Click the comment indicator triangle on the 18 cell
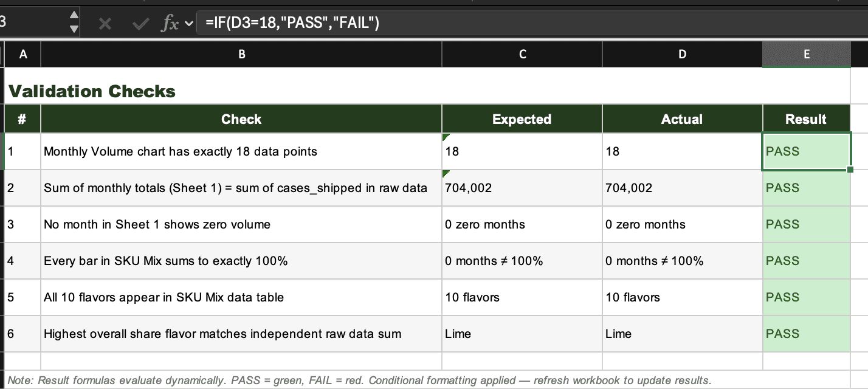 (444, 138)
